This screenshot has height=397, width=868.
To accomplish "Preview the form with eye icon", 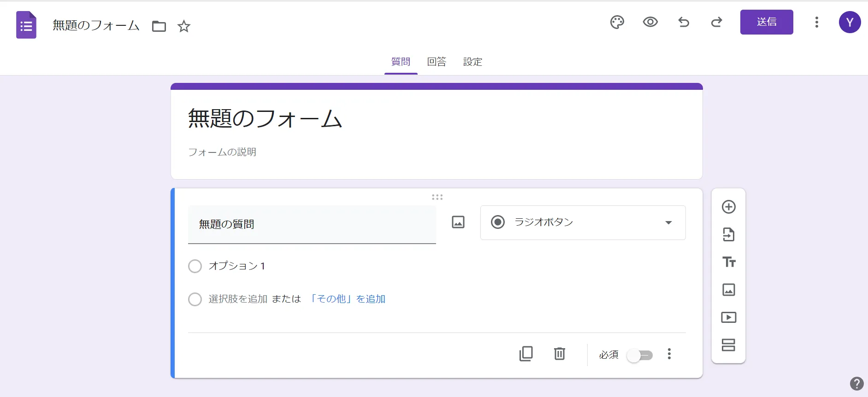I will click(650, 22).
